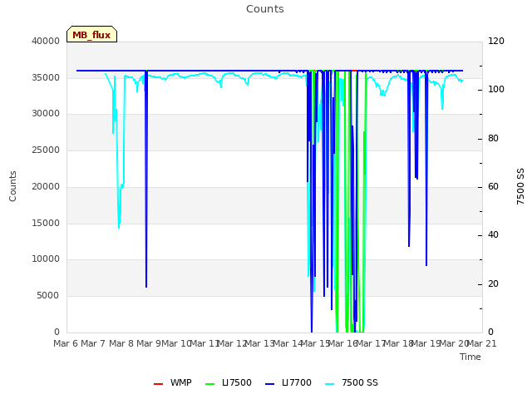Toggle 7500 SS series in legend
This screenshot has width=532, height=399.
352,382
